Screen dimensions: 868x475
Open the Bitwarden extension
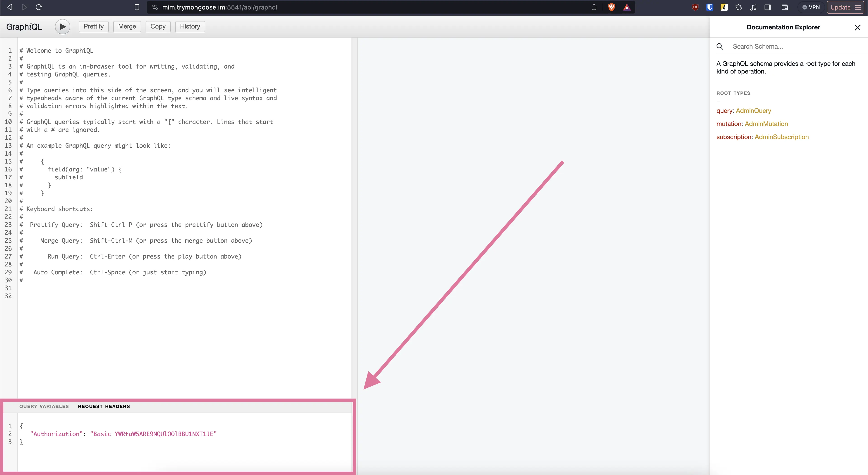point(710,7)
